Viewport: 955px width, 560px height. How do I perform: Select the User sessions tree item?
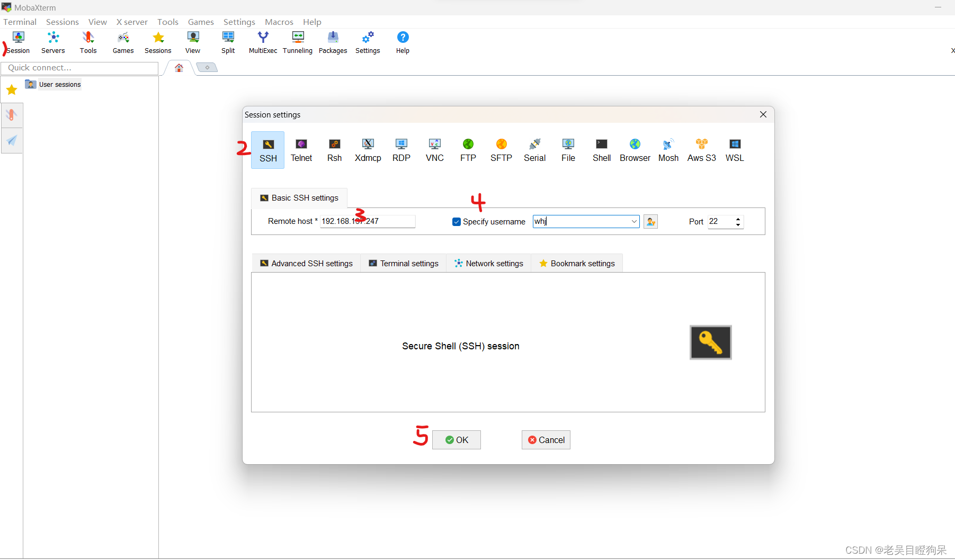click(53, 85)
